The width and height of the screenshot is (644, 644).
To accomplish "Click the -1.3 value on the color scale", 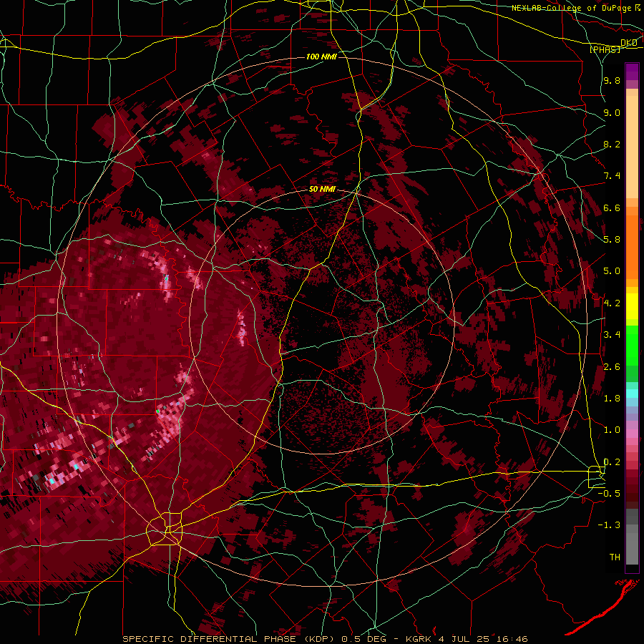I will point(609,525).
